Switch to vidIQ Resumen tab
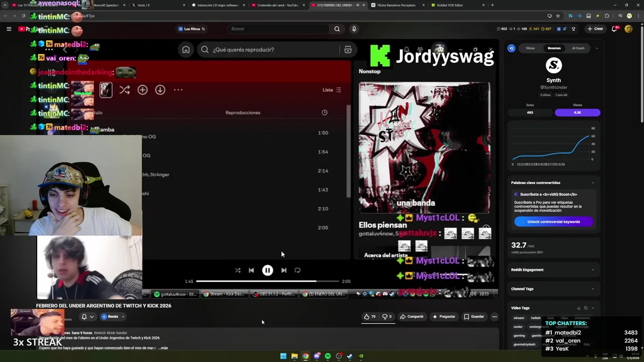This screenshot has width=644, height=362. (554, 48)
